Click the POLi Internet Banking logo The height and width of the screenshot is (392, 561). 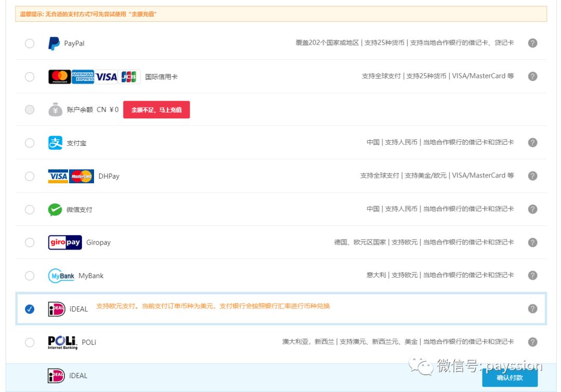pyautogui.click(x=63, y=342)
